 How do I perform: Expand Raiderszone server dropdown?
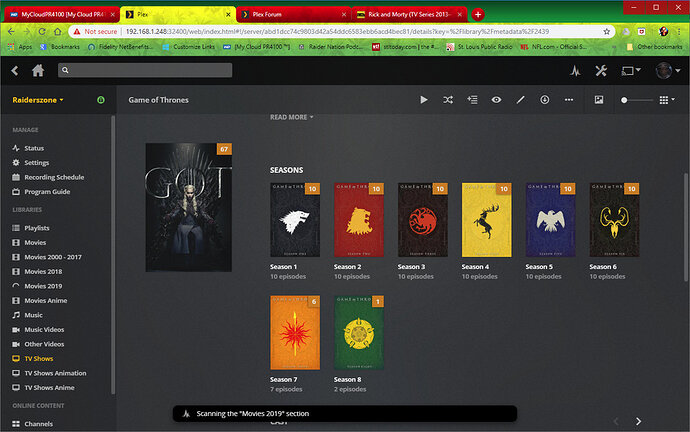click(38, 100)
